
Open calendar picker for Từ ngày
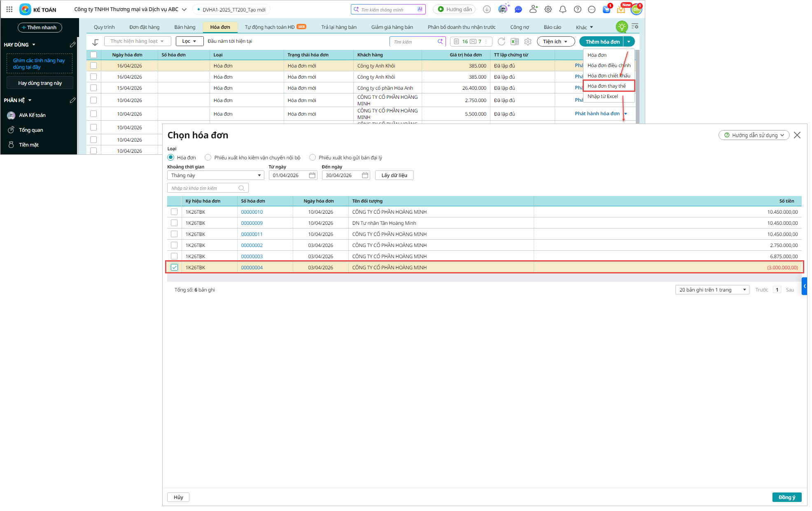click(x=312, y=175)
